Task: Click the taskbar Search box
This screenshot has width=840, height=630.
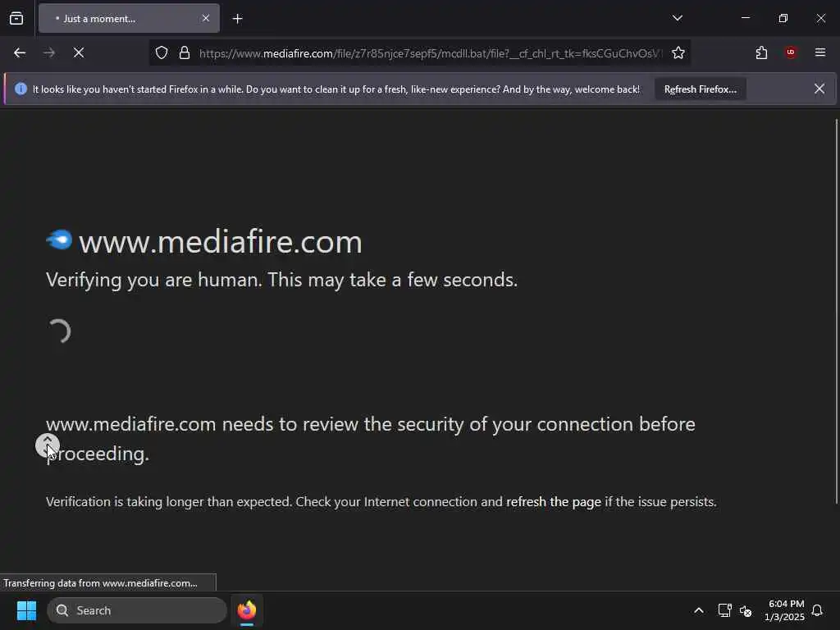Action: click(x=137, y=610)
